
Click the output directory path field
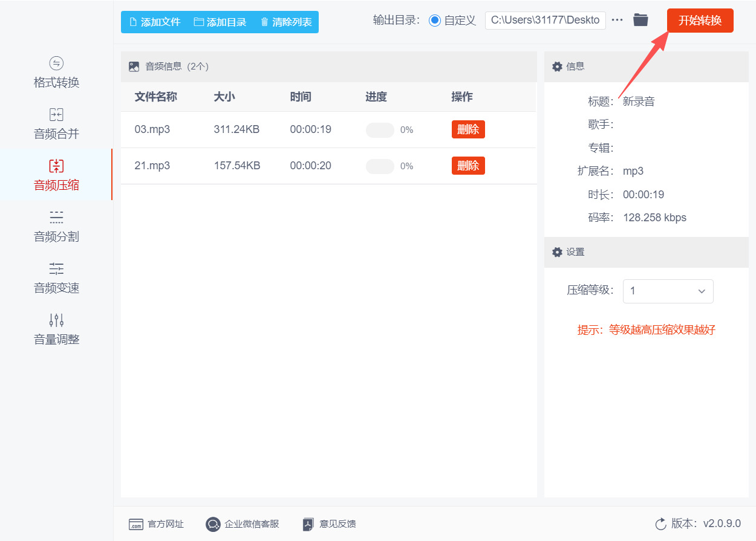(546, 20)
